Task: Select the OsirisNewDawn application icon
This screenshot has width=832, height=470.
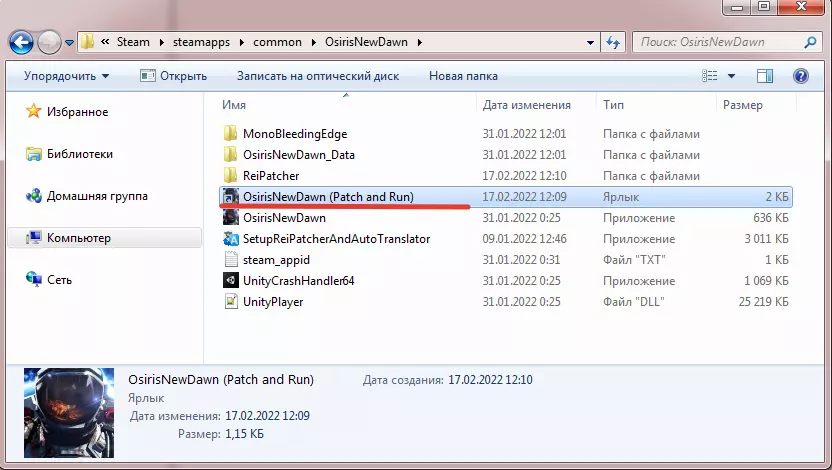Action: tap(230, 217)
